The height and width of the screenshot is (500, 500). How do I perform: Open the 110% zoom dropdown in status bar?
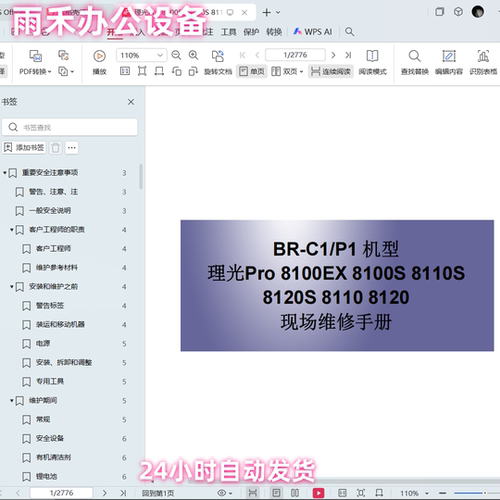tap(427, 493)
